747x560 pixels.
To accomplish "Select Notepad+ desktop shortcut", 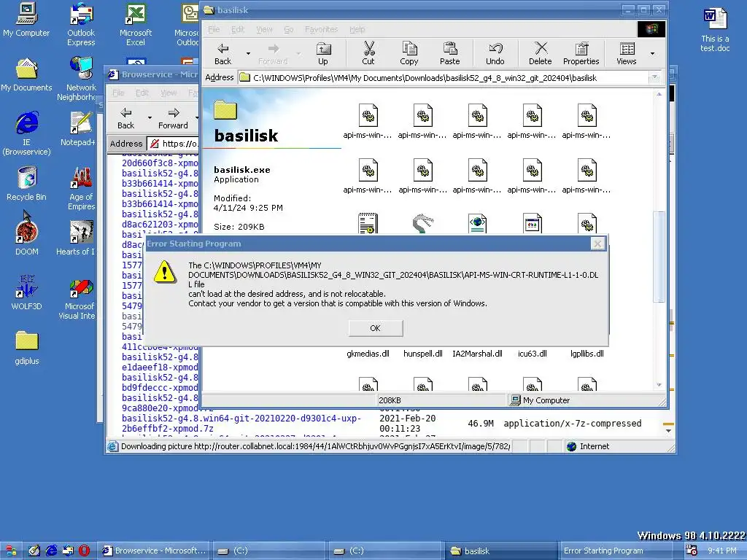I will (79, 129).
